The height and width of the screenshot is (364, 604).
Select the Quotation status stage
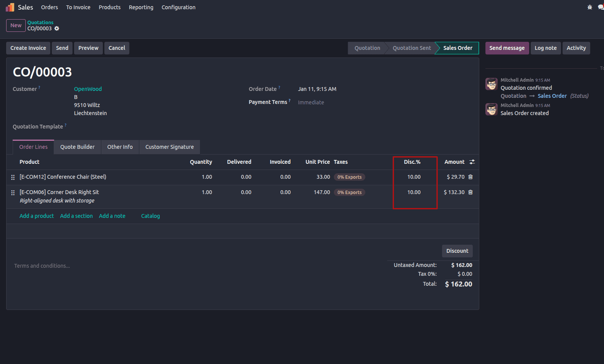coord(367,48)
